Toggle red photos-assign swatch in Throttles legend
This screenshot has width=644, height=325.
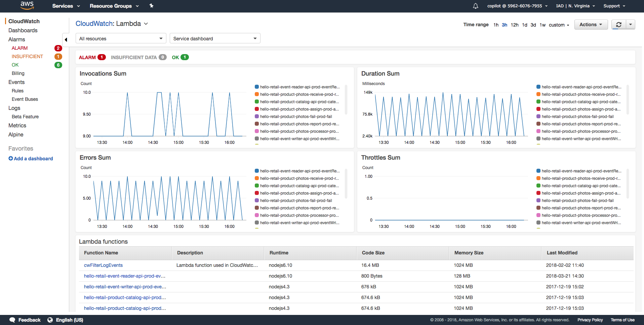coord(538,193)
